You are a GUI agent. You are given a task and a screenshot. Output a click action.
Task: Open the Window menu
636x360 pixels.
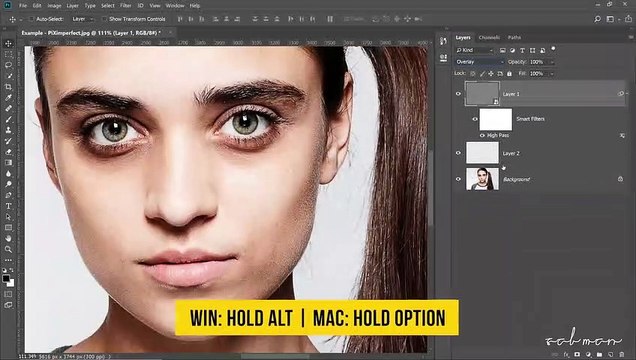point(175,6)
